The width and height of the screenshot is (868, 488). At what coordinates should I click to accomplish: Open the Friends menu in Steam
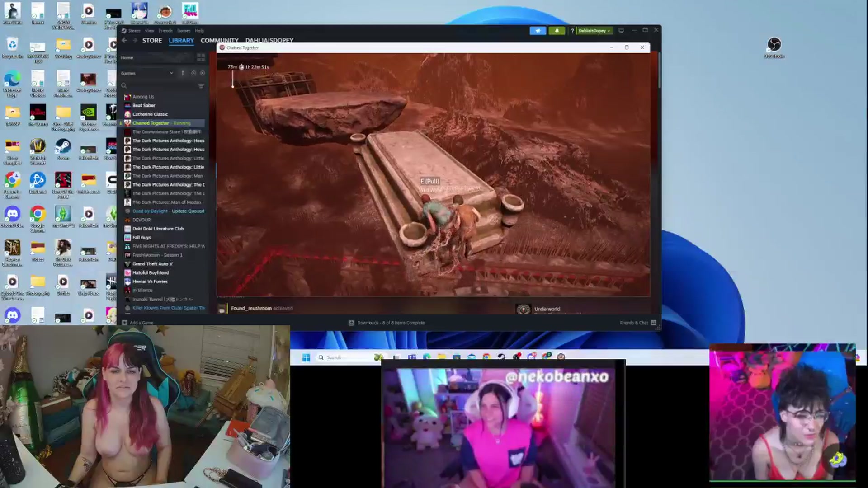165,31
